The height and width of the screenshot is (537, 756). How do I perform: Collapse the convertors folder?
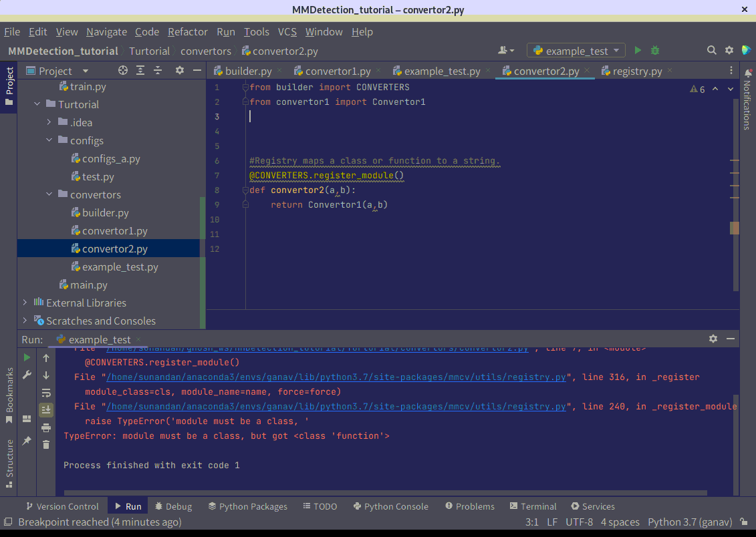point(48,194)
